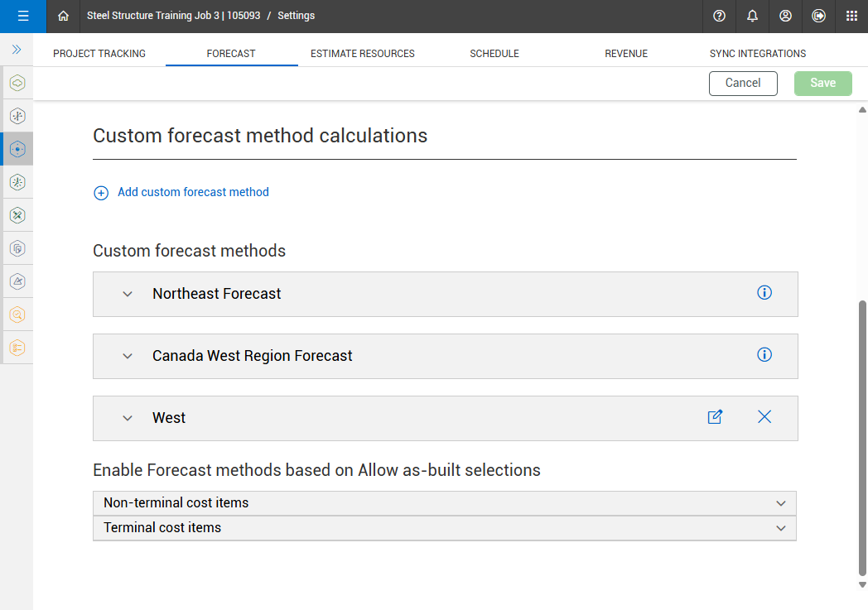Viewport: 868px width, 610px height.
Task: Expand the Canada West Region Forecast row
Action: coord(128,356)
